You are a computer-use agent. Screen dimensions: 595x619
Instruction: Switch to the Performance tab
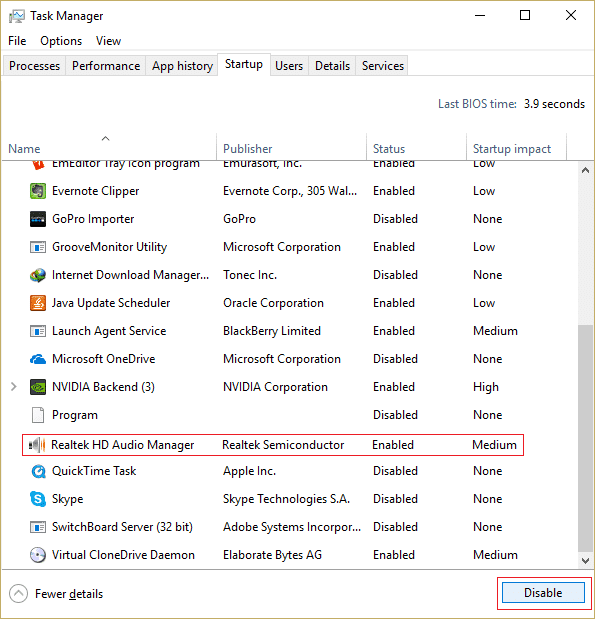tap(106, 66)
